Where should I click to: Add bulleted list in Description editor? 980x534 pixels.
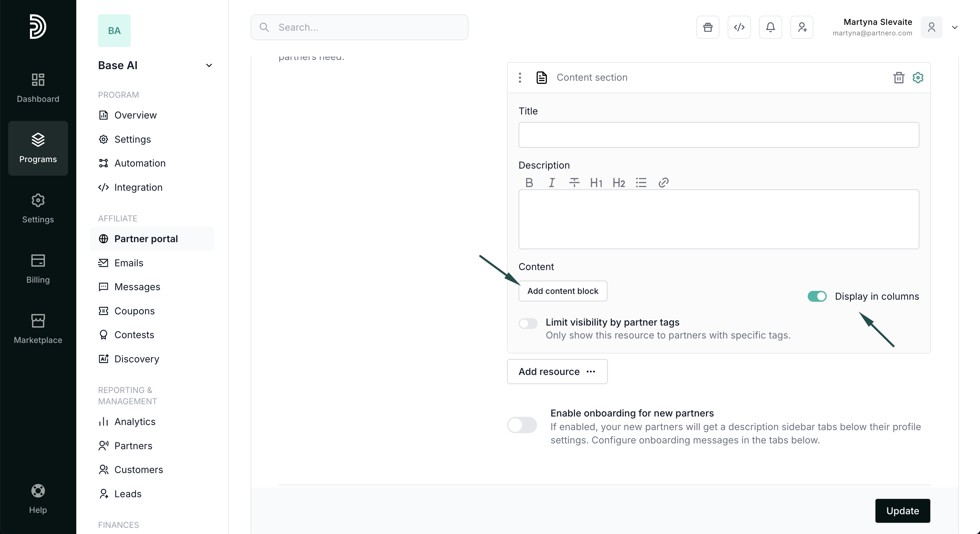pos(641,183)
